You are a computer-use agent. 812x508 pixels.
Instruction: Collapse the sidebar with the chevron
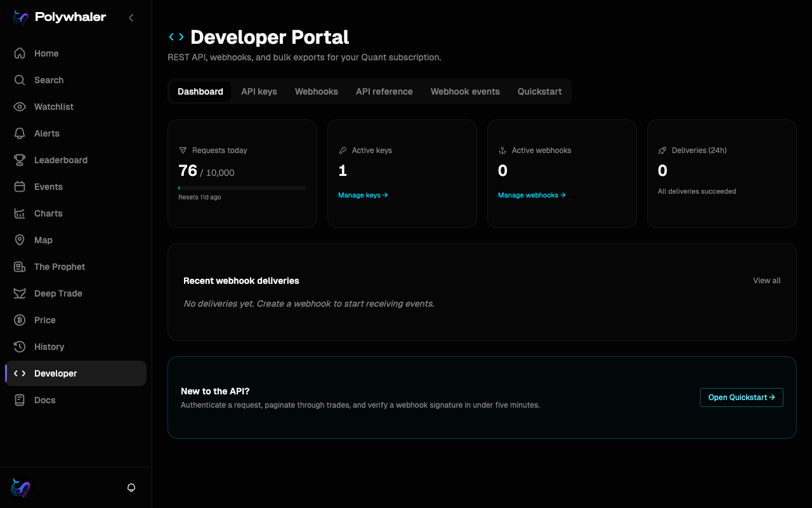(x=131, y=18)
